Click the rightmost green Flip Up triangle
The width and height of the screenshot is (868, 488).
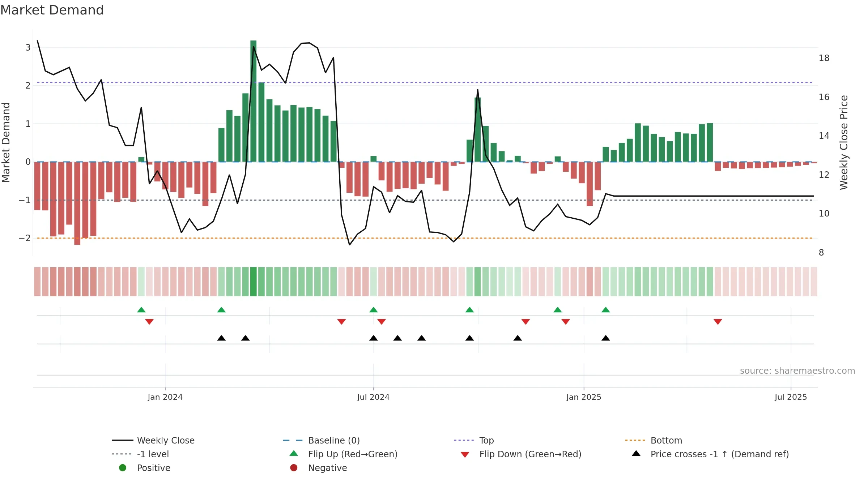606,310
